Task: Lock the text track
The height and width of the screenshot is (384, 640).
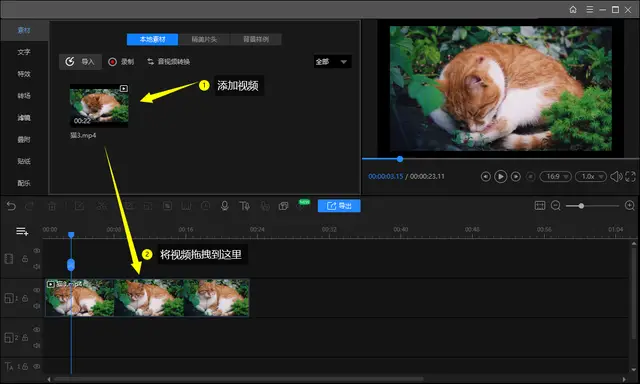Action: (x=25, y=366)
